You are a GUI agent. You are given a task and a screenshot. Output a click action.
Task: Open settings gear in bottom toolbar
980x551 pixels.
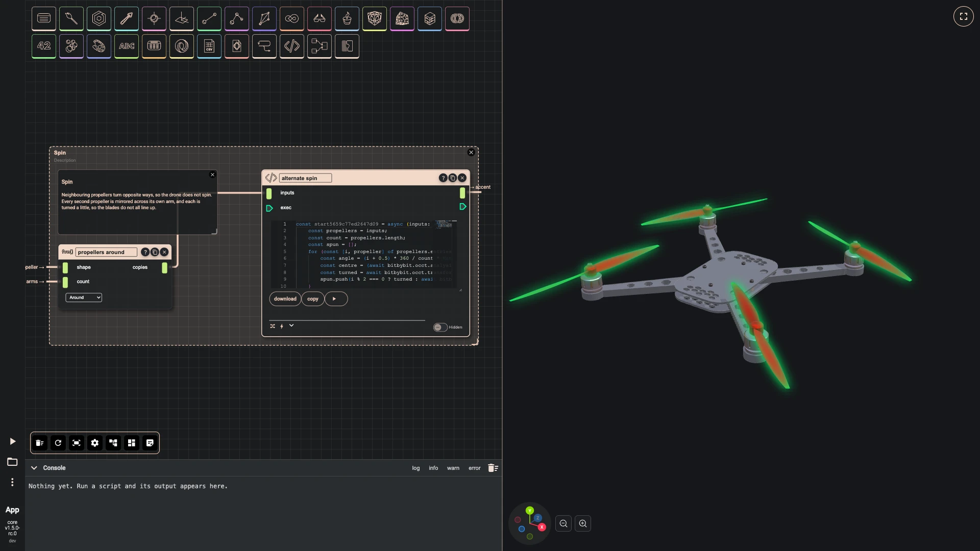tap(95, 443)
